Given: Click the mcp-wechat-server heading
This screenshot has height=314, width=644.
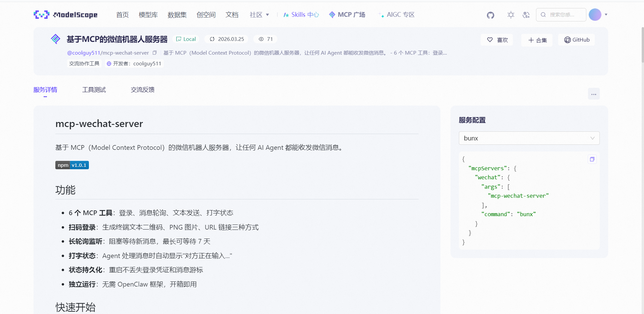Looking at the screenshot, I should tap(99, 124).
